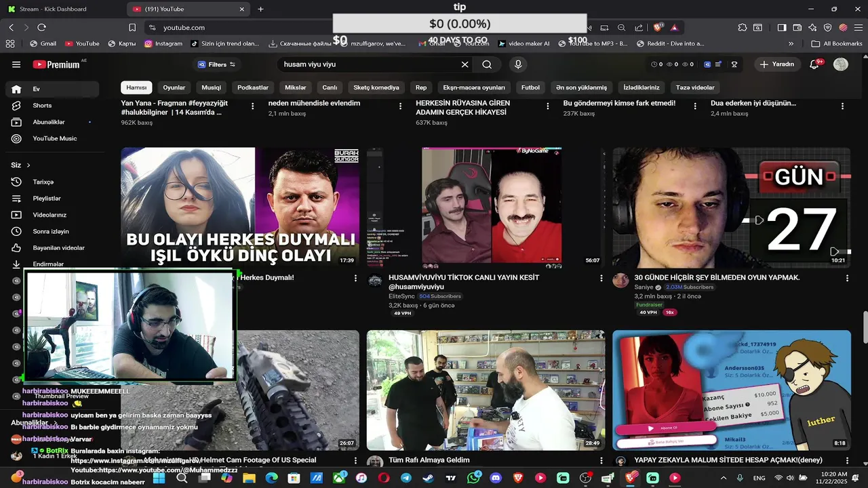Open Abunəliklər in the sidebar
Image resolution: width=868 pixels, height=488 pixels.
tap(52, 122)
